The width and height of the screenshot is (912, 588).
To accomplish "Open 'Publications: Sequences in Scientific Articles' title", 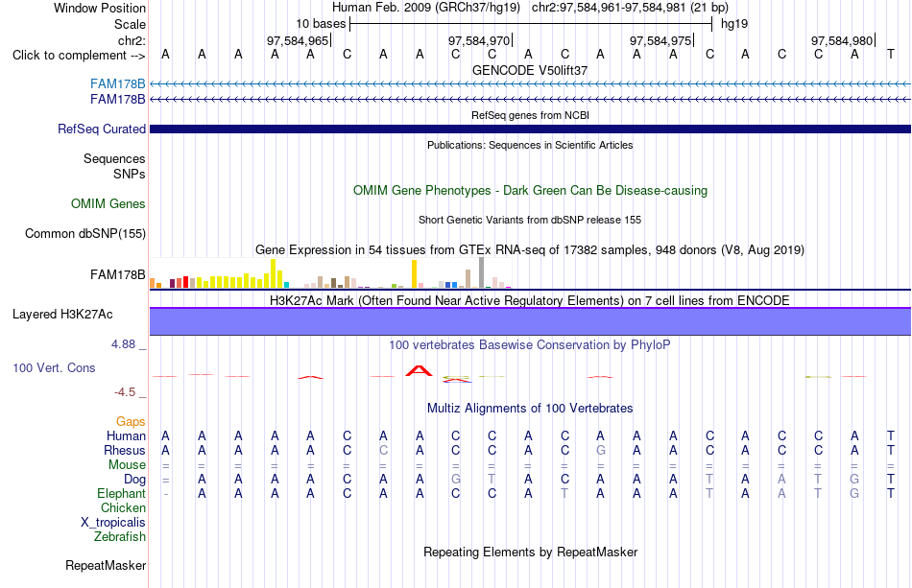I will pyautogui.click(x=530, y=145).
